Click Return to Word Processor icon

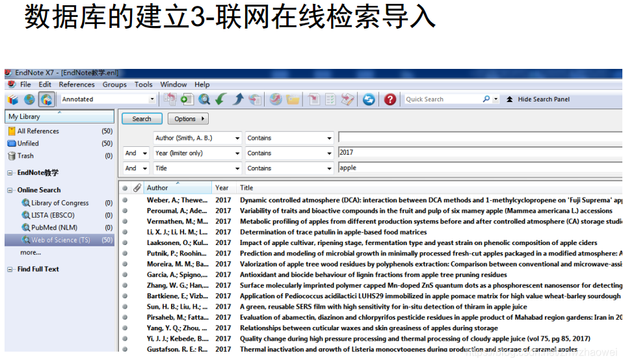pyautogui.click(x=347, y=99)
